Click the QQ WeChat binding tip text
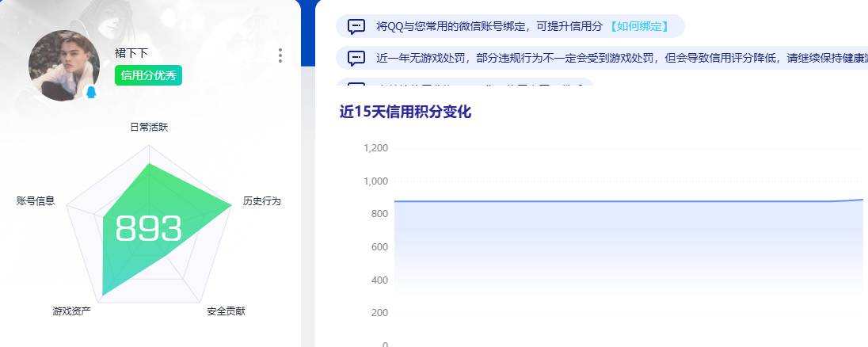Image resolution: width=868 pixels, height=347 pixels. click(489, 26)
